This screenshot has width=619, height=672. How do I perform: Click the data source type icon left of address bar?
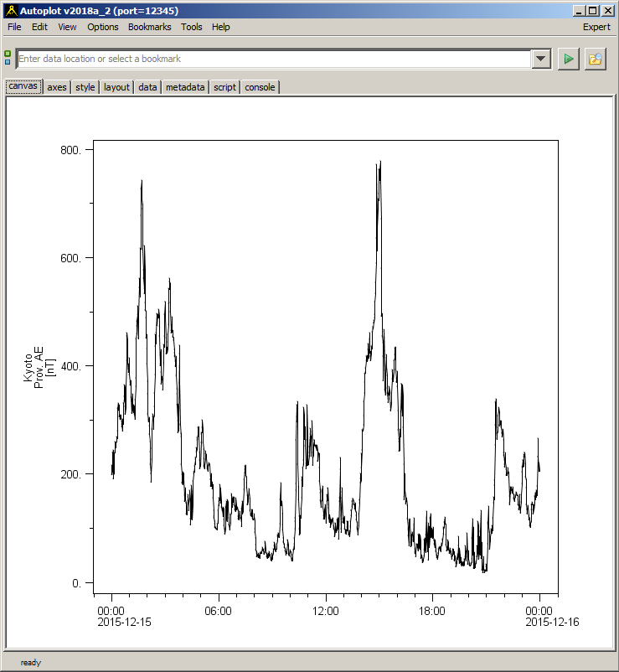click(8, 59)
